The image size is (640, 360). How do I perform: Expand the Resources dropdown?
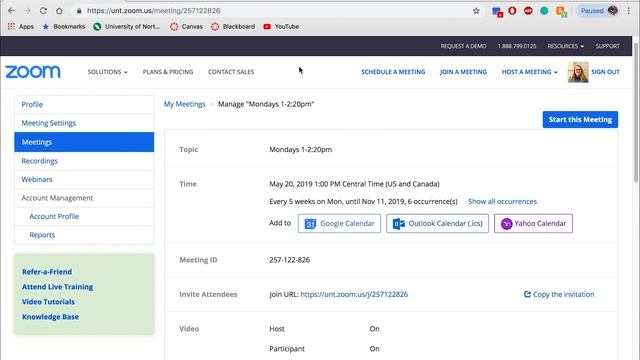(x=565, y=46)
